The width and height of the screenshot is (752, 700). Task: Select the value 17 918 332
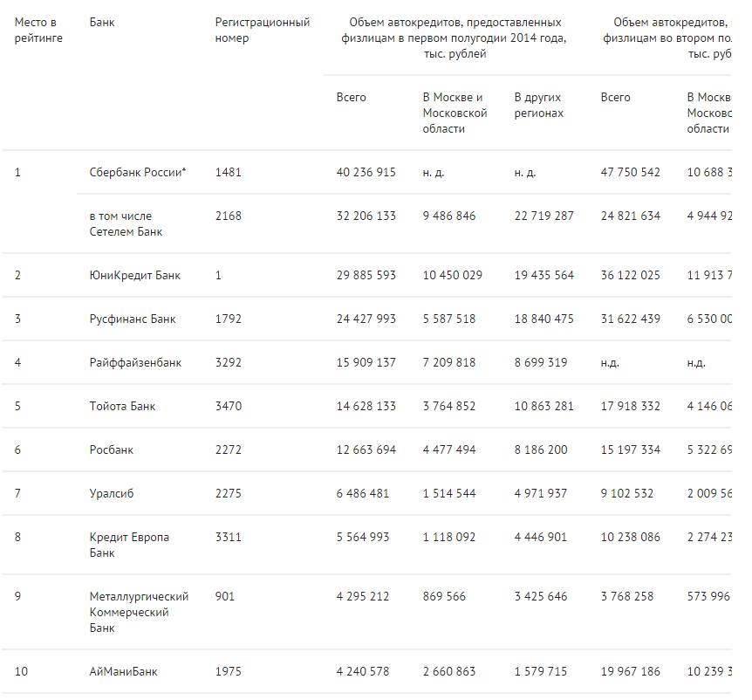coord(630,407)
